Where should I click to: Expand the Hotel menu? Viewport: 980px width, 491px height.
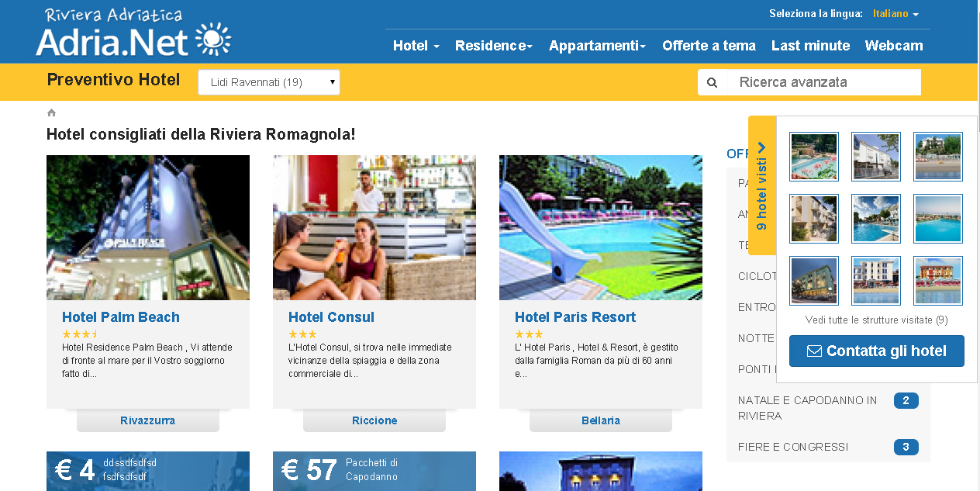416,46
